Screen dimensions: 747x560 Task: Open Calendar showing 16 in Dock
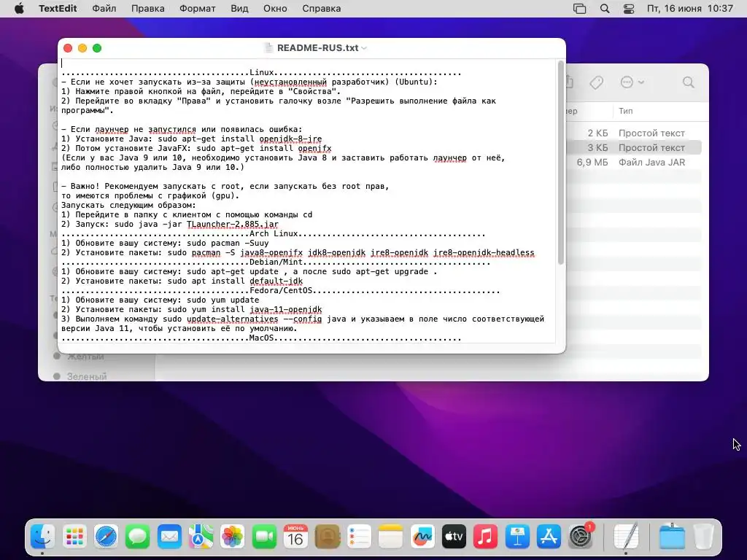click(x=295, y=536)
